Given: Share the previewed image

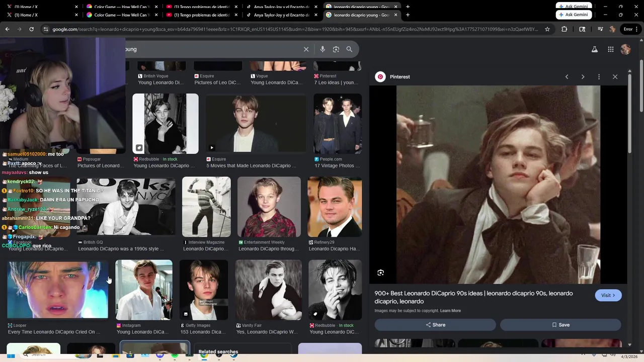Looking at the screenshot, I should pyautogui.click(x=435, y=325).
